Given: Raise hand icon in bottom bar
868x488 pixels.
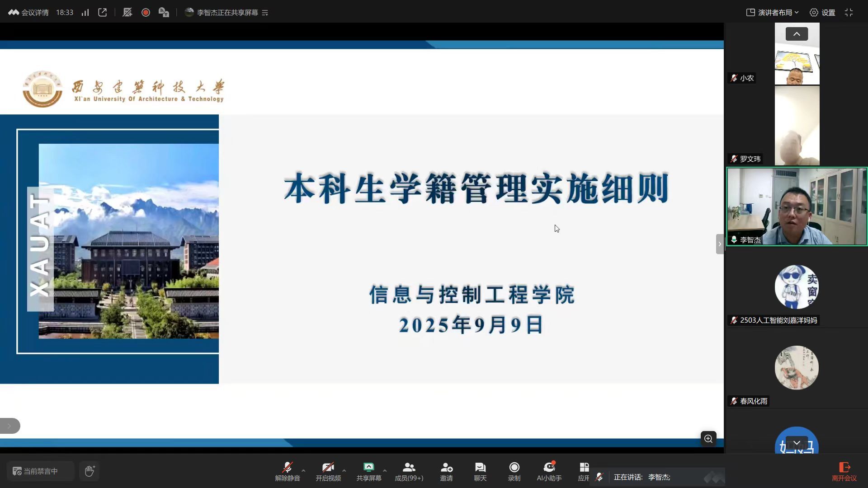Looking at the screenshot, I should pyautogui.click(x=90, y=471).
